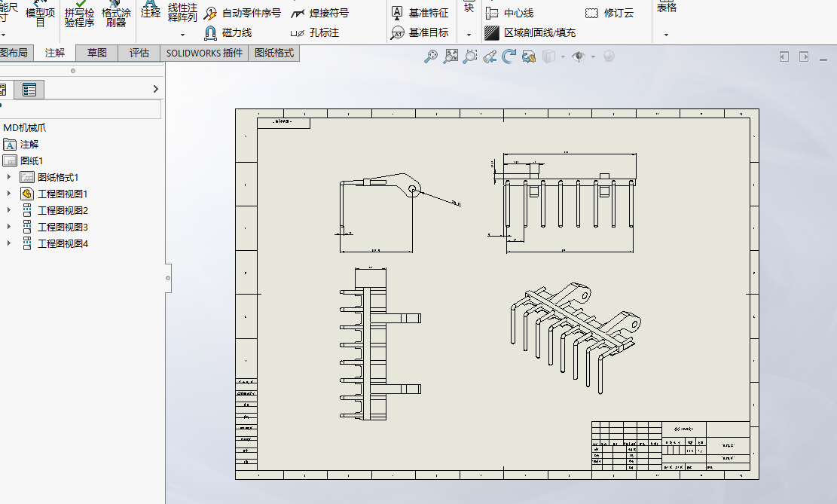Open the Blocks (块) dropdown arrow
This screenshot has height=504, width=837.
[469, 35]
